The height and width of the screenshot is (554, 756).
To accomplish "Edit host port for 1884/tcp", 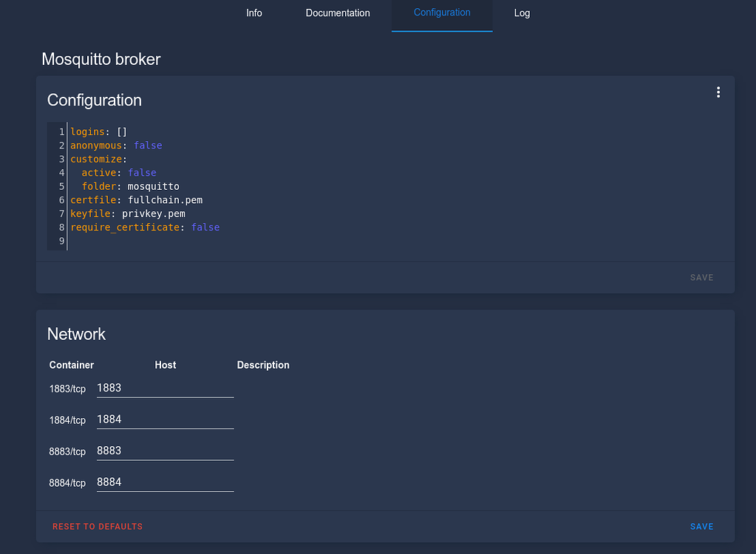I will tap(165, 420).
